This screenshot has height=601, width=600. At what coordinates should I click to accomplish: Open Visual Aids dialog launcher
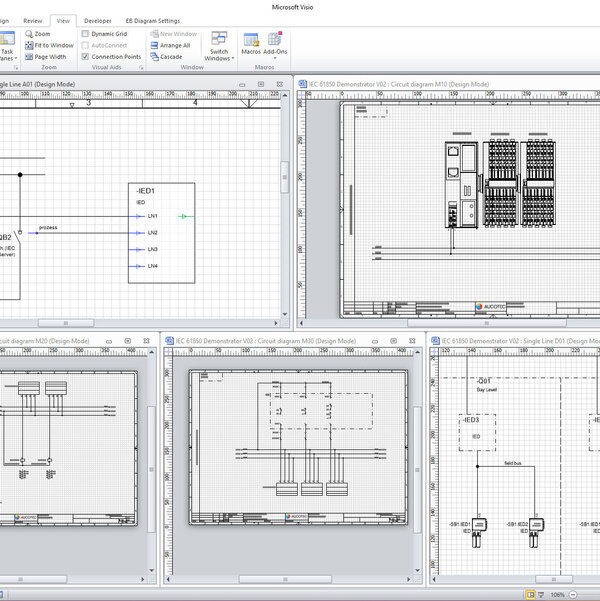click(x=141, y=68)
